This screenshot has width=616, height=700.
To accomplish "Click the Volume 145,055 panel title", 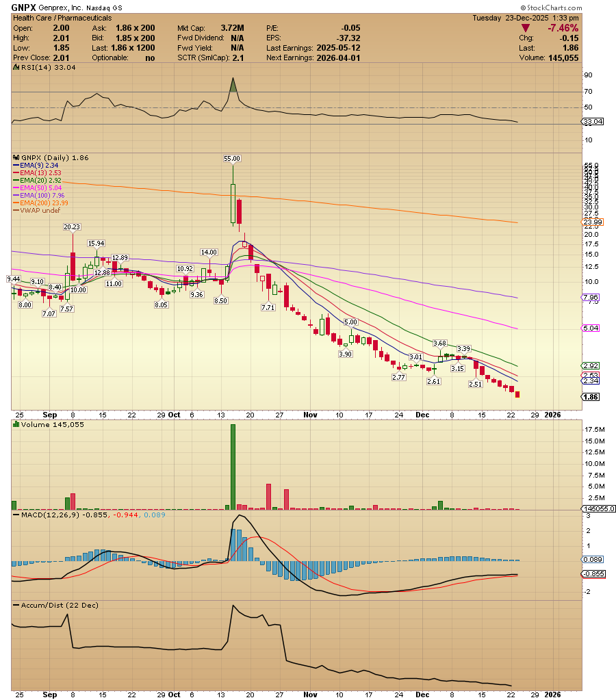I will pyautogui.click(x=53, y=424).
